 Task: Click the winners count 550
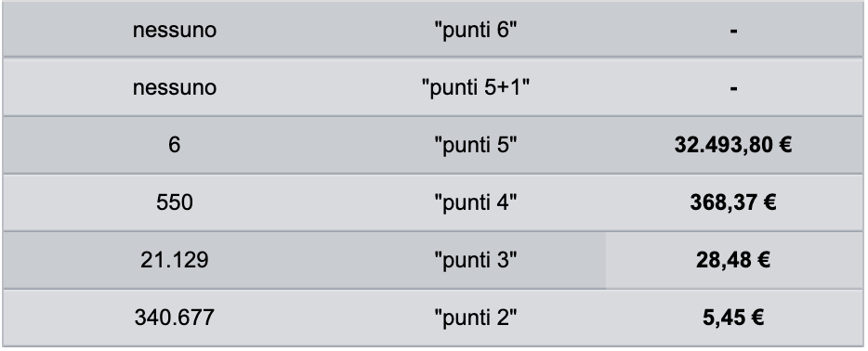175,202
